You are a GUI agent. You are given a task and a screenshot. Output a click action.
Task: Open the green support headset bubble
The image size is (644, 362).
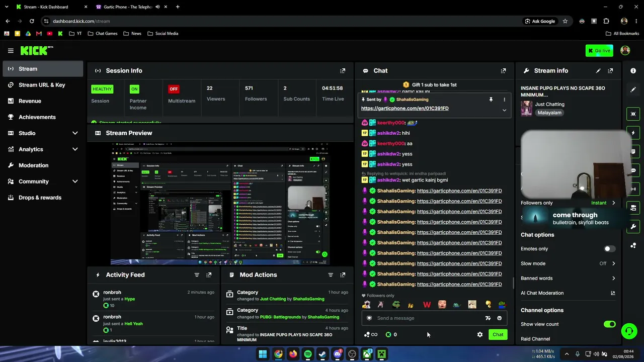(629, 331)
